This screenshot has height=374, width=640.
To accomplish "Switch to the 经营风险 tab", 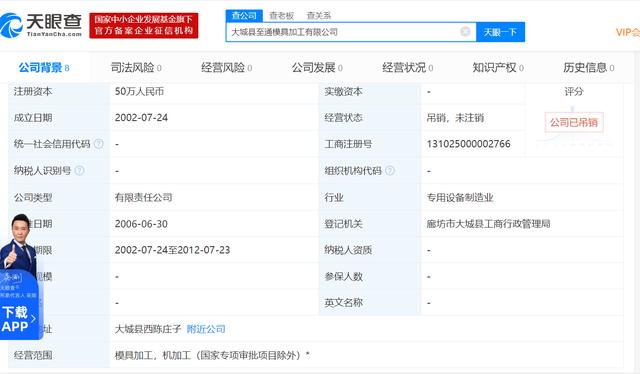I will click(227, 67).
